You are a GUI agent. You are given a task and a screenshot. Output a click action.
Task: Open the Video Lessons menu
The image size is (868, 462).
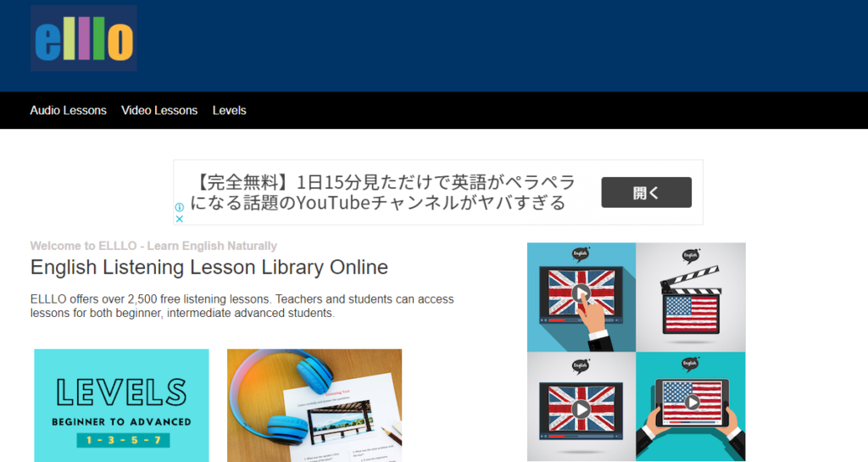click(159, 110)
